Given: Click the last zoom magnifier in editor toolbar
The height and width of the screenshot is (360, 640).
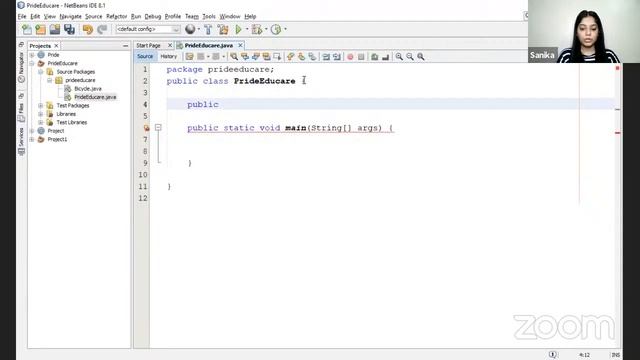Looking at the screenshot, I should point(421,57).
